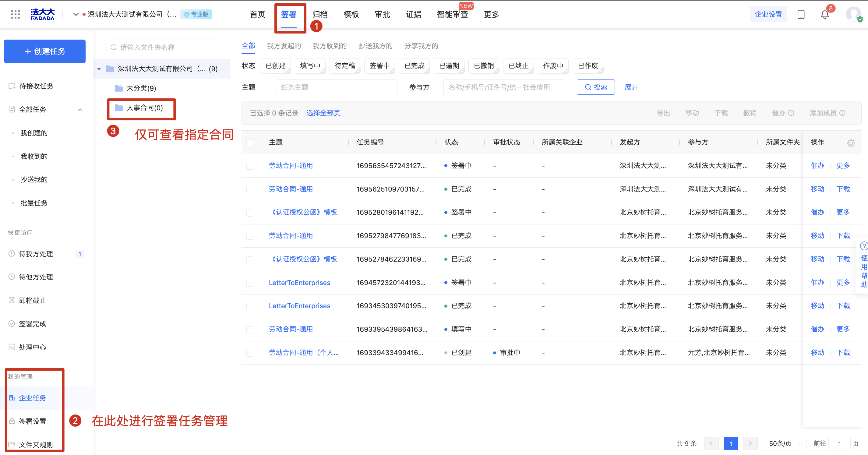Open 企业设置 button

(768, 15)
